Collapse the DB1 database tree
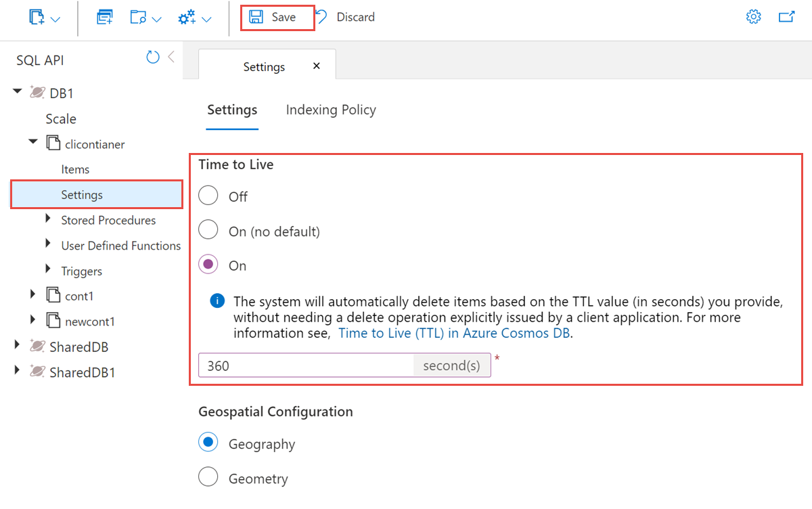This screenshot has width=812, height=509. coord(18,91)
